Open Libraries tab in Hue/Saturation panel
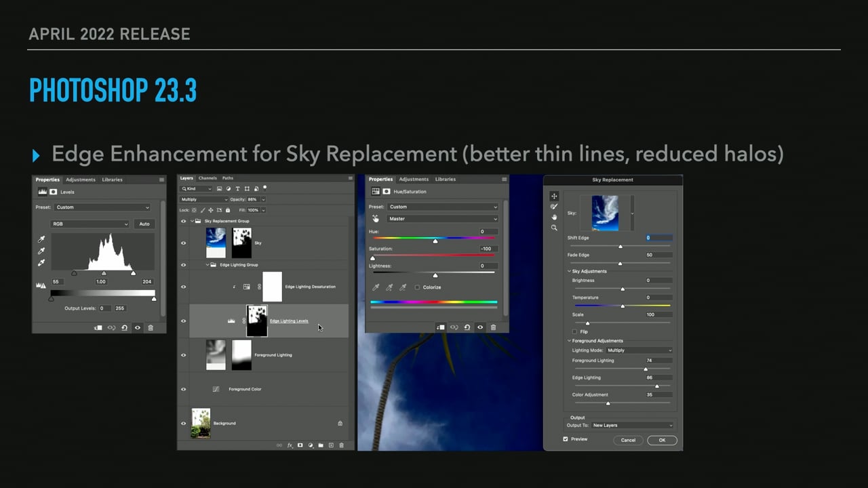The height and width of the screenshot is (488, 868). point(446,179)
